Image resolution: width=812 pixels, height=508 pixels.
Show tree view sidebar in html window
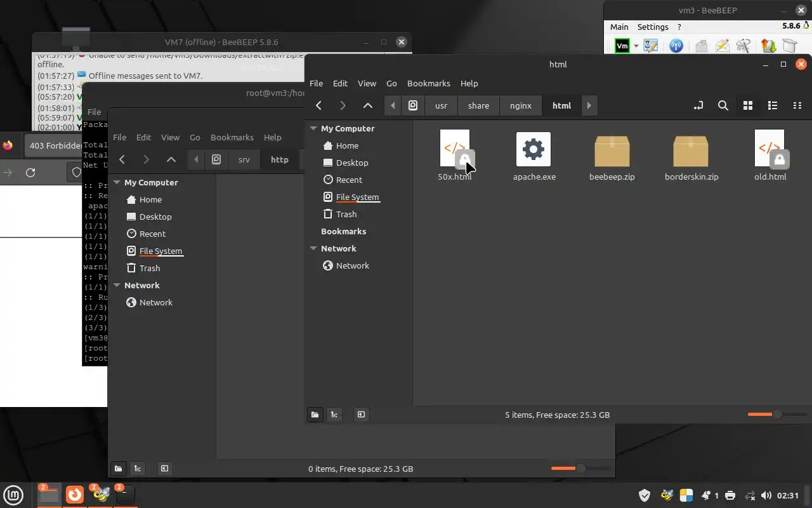point(334,415)
